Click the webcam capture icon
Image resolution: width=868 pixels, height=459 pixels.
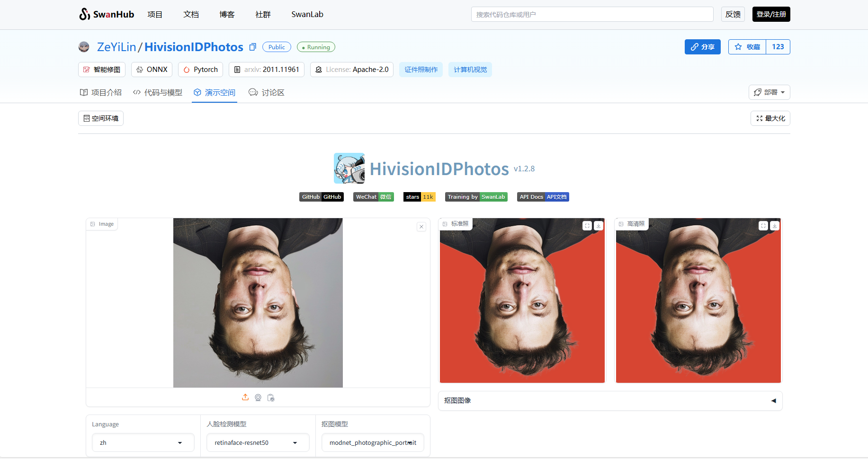pos(258,397)
